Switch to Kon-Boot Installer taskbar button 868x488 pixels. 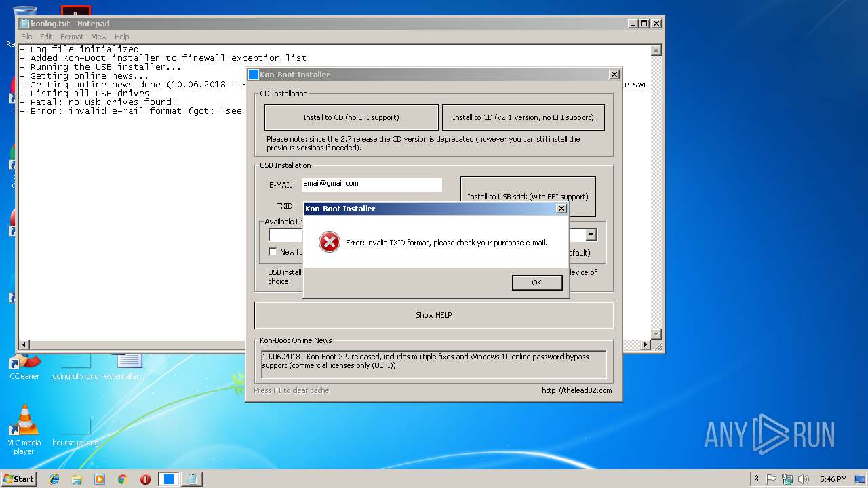(x=168, y=479)
